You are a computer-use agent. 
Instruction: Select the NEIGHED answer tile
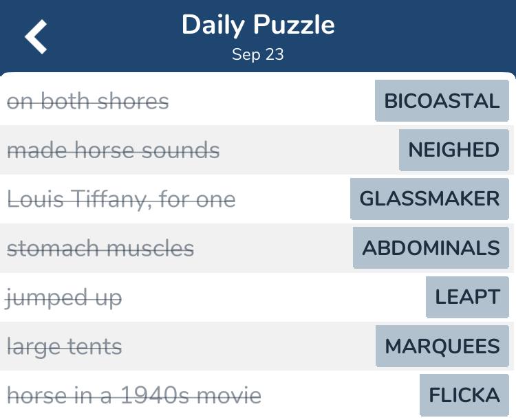coord(454,150)
